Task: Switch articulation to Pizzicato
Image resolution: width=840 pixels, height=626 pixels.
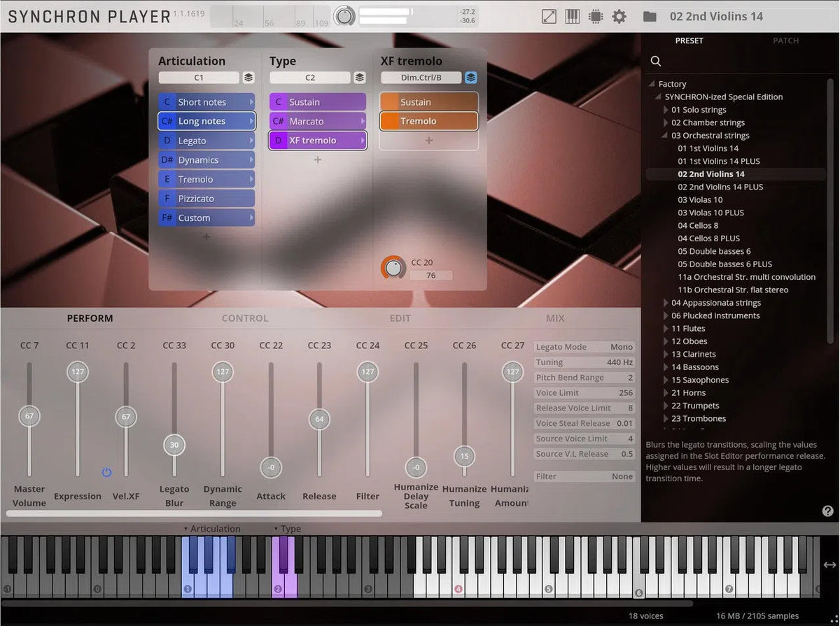Action: (206, 198)
